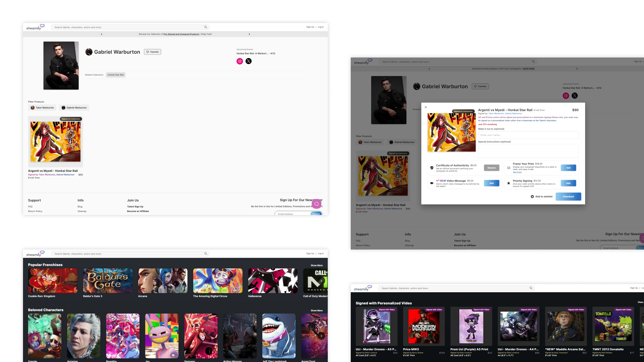
Task: Click the Checkout button
Action: (568, 196)
